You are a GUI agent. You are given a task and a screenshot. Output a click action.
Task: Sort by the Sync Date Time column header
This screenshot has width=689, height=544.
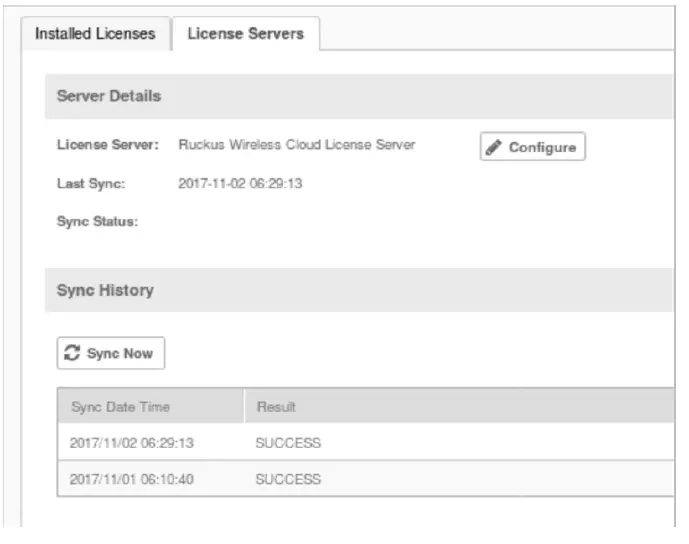click(150, 406)
